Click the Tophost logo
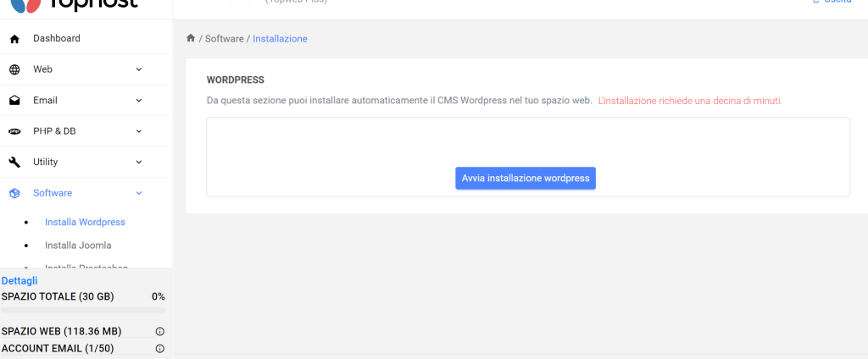This screenshot has height=359, width=868. (x=75, y=4)
